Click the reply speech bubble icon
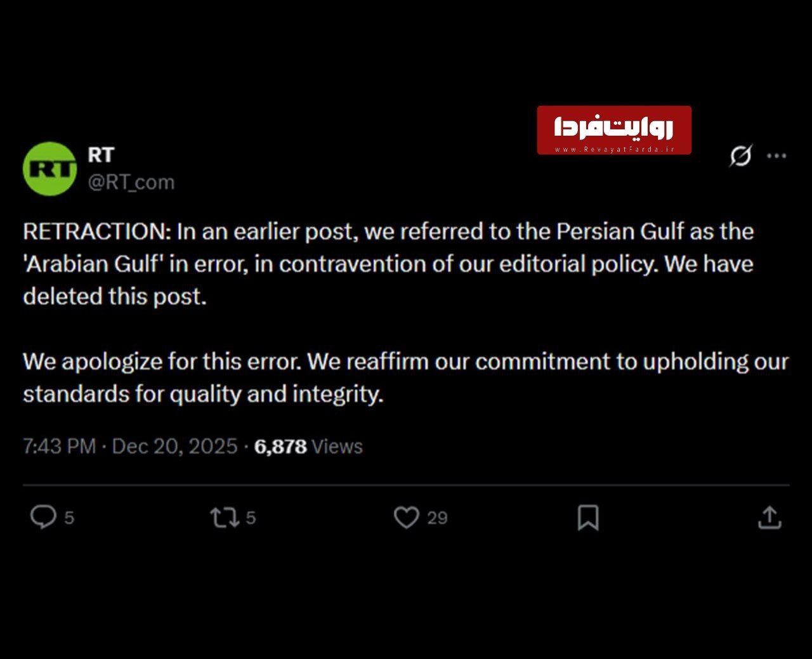The width and height of the screenshot is (812, 659). [43, 517]
